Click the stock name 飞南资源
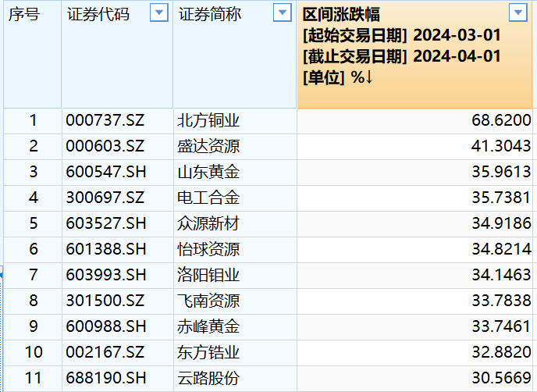 coord(208,301)
